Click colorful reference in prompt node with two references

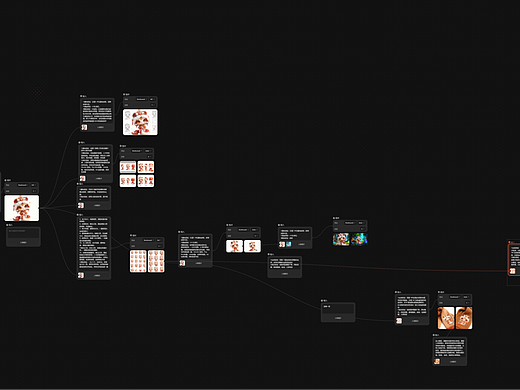click(289, 244)
